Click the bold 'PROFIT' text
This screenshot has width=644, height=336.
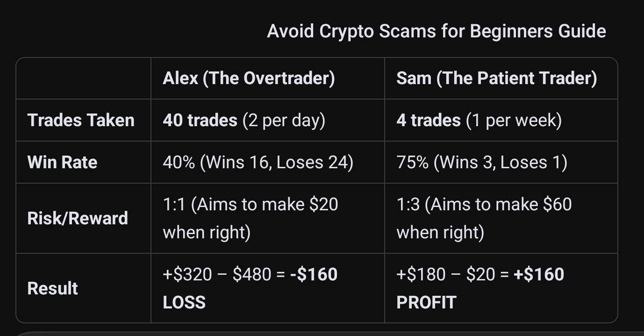[x=426, y=302]
